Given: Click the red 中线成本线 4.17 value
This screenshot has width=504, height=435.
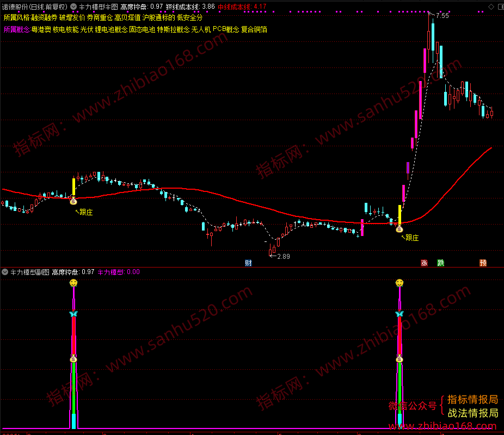Looking at the screenshot, I should coord(242,7).
